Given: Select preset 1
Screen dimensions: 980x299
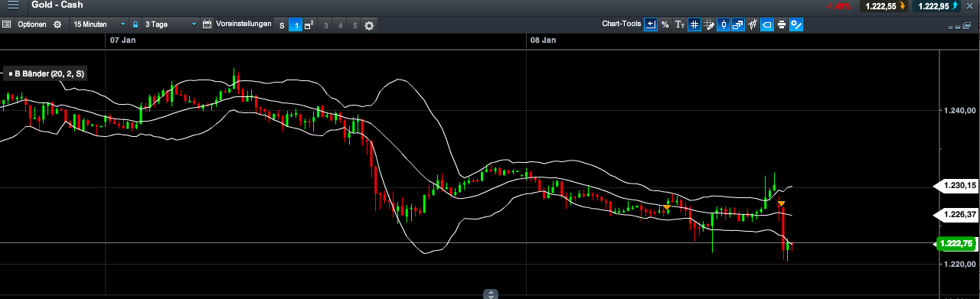Looking at the screenshot, I should (295, 25).
